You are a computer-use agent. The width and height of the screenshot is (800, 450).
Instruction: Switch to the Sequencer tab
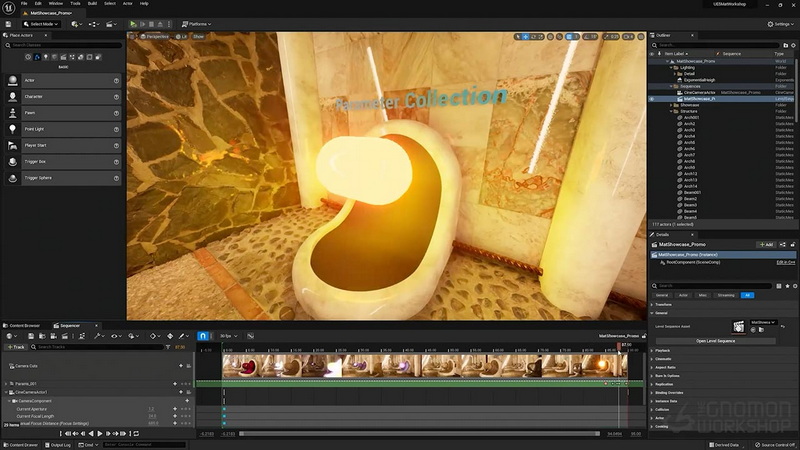click(x=70, y=326)
